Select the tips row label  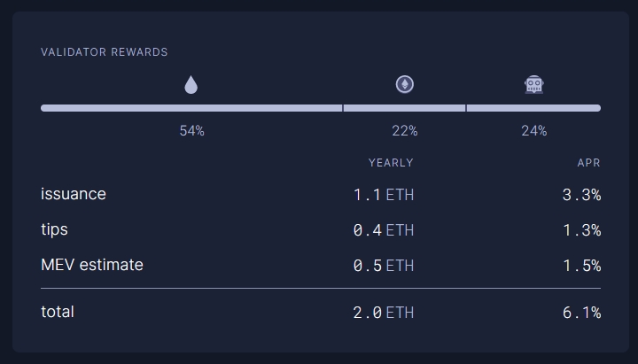(54, 229)
